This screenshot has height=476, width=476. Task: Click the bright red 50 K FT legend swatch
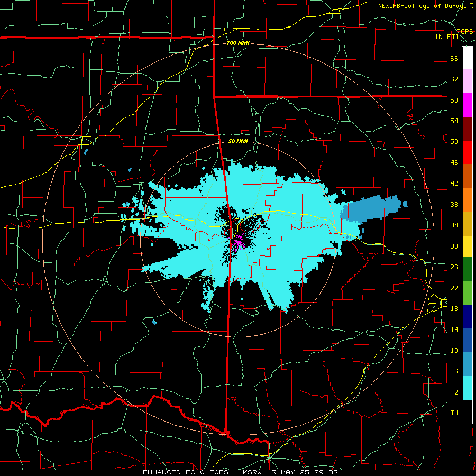tap(467, 152)
